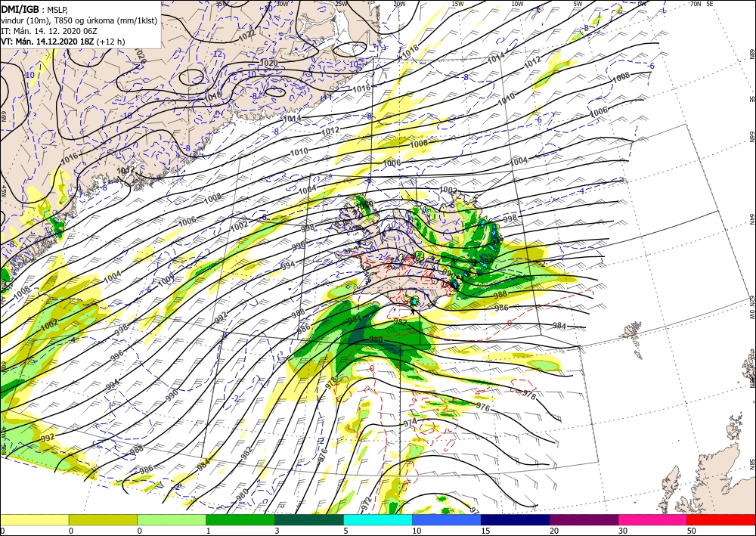Click the '30W' longitude label
756x536 pixels.
pyautogui.click(x=283, y=4)
